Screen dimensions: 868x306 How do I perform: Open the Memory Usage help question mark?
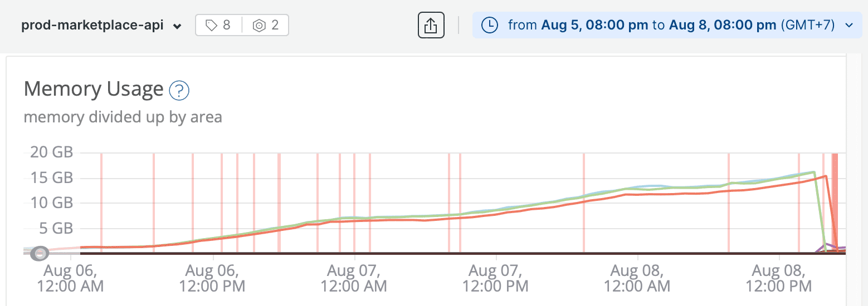pos(179,90)
